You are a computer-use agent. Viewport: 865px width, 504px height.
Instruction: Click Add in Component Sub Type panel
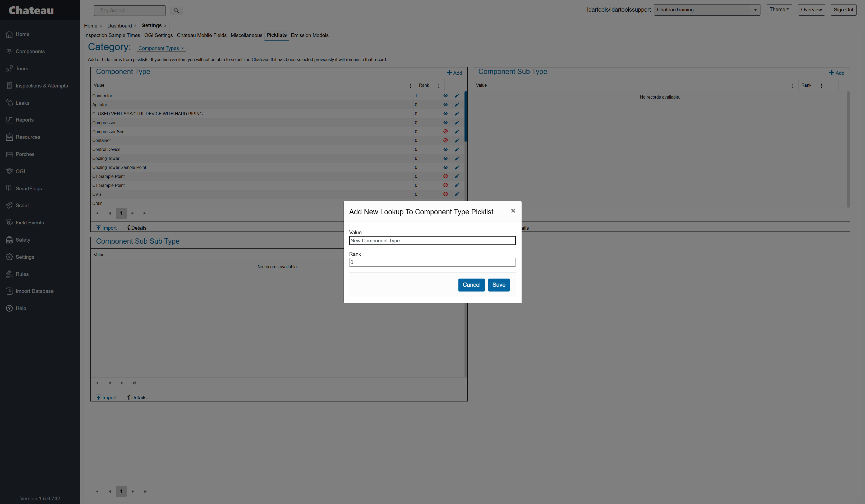[x=836, y=73]
